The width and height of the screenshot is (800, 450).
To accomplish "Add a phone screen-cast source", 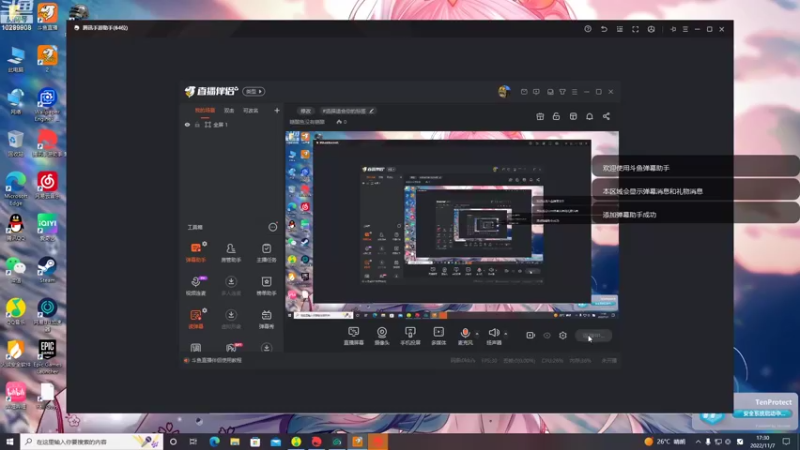I will coord(410,336).
